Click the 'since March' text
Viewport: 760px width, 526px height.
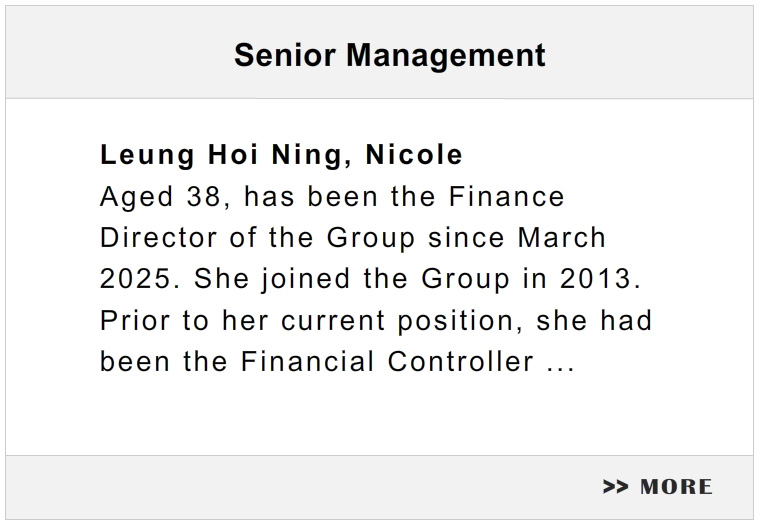click(x=517, y=238)
